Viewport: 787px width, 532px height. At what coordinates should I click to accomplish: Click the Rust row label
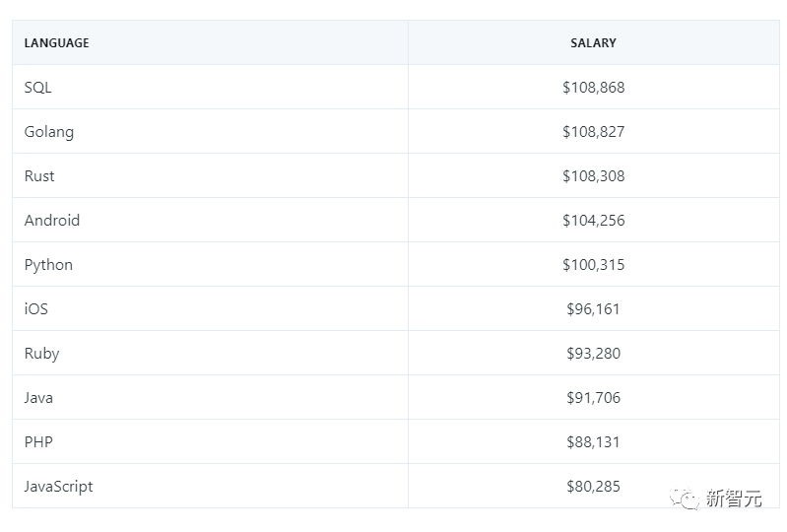coord(39,176)
